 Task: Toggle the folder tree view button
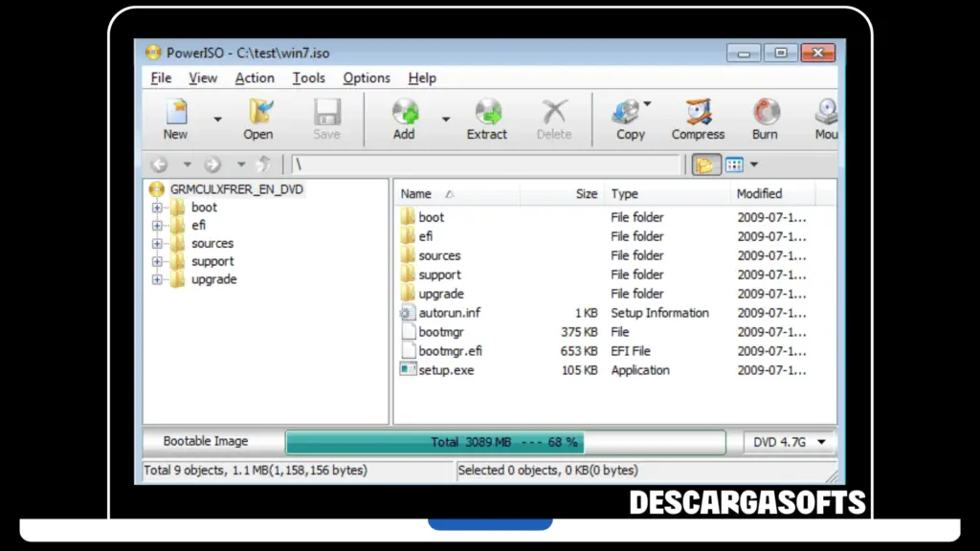[705, 165]
